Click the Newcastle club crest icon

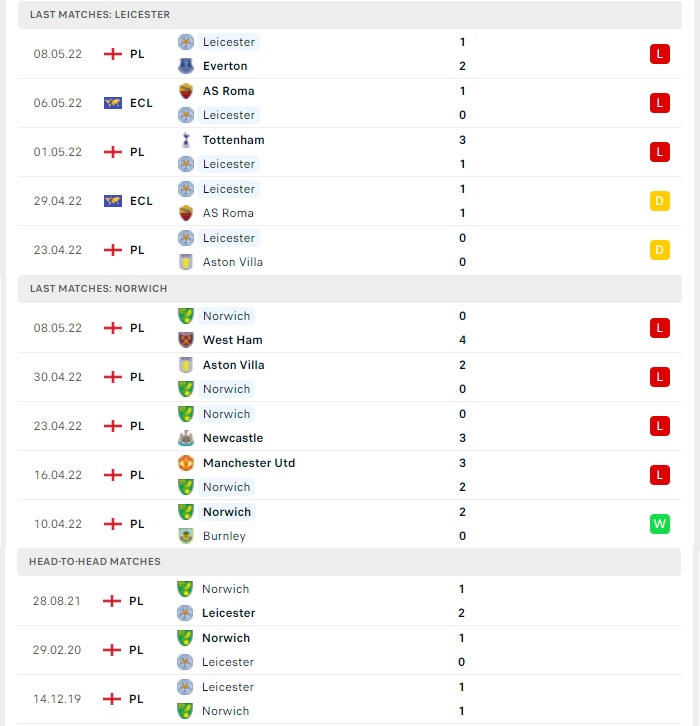(x=186, y=438)
